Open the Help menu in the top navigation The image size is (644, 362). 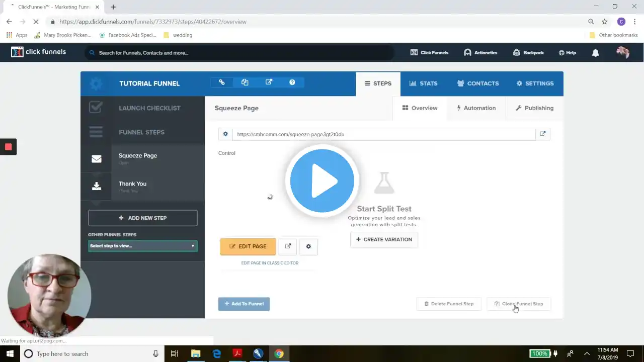(x=567, y=53)
